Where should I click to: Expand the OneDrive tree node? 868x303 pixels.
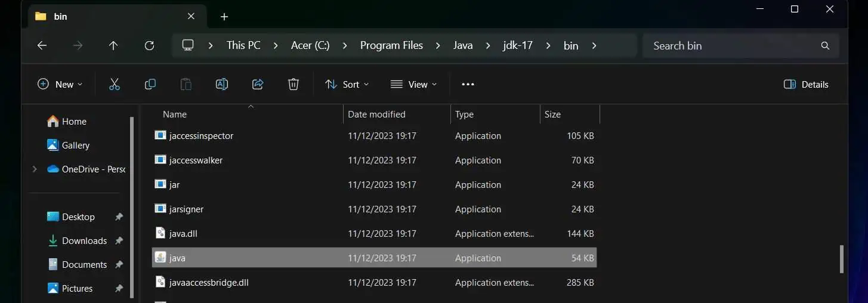click(x=35, y=169)
